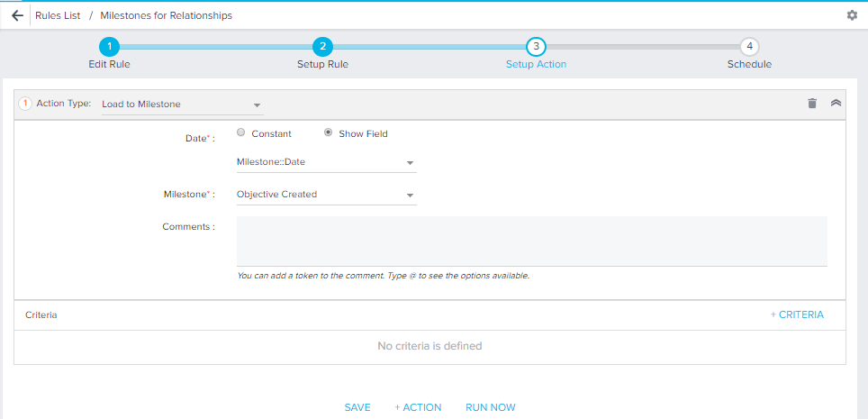Click RUN NOW to execute rule
Screen dimensions: 868x419
click(x=491, y=407)
